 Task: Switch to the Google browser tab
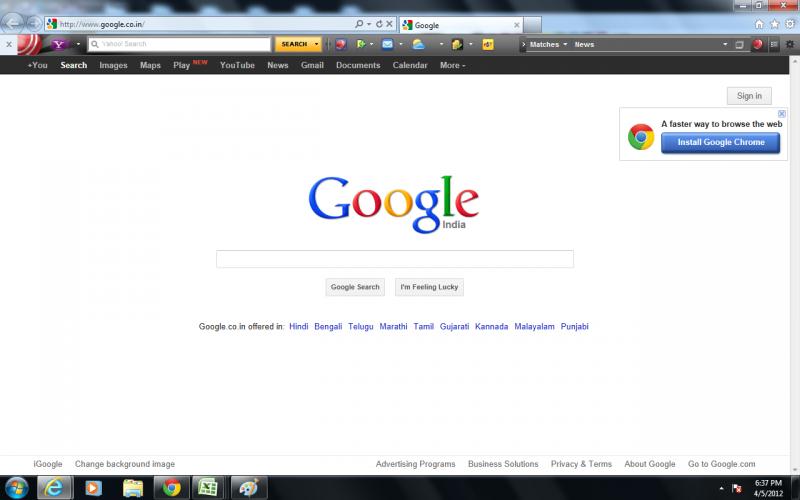tap(462, 24)
